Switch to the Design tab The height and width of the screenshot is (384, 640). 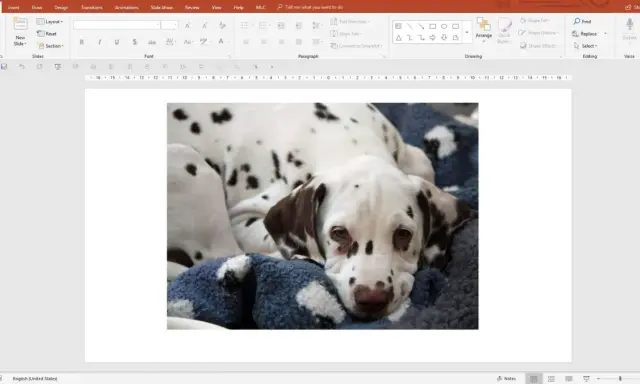coord(61,7)
